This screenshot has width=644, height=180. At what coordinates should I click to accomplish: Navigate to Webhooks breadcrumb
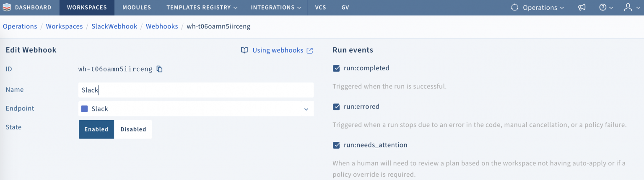162,26
